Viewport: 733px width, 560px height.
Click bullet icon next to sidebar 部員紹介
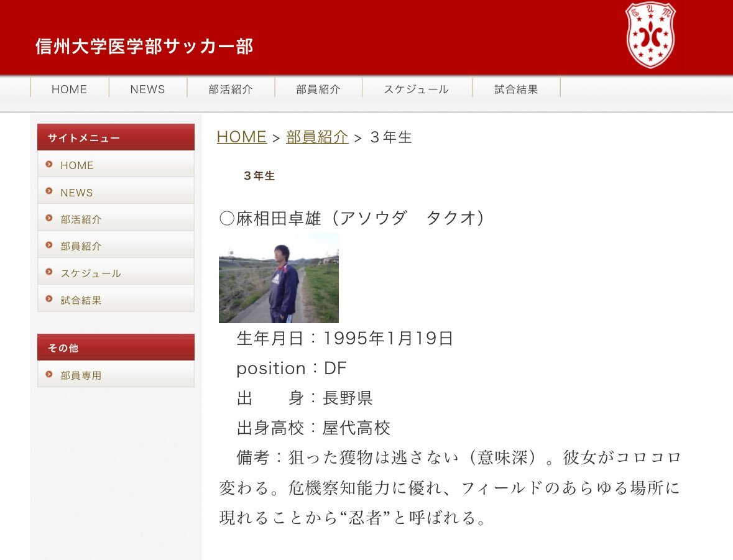[x=49, y=246]
